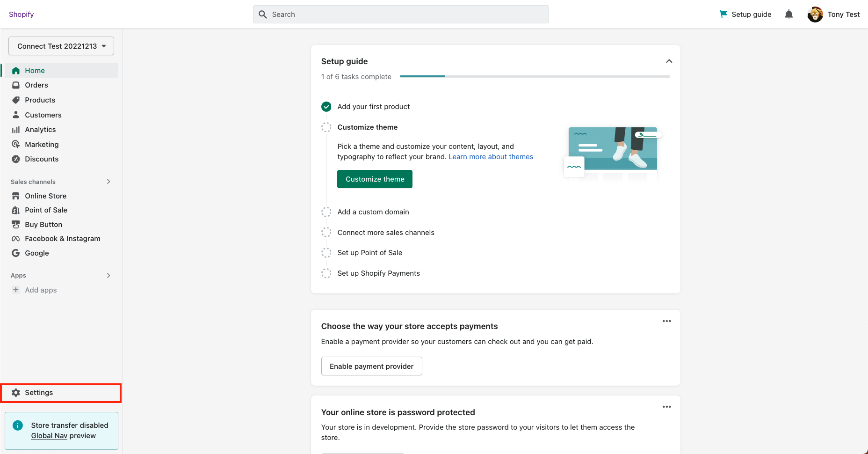Click the Facebook & Instagram Meta icon
868x454 pixels.
click(x=16, y=239)
